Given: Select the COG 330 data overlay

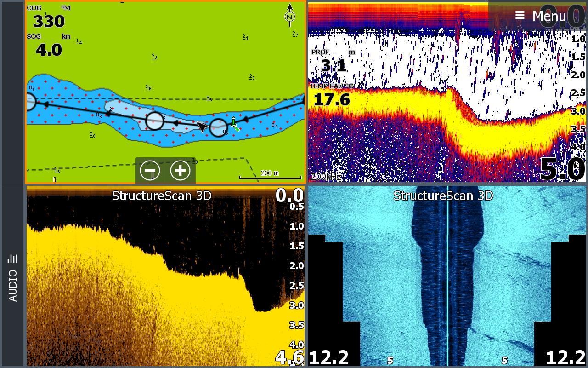Looking at the screenshot, I should [49, 17].
